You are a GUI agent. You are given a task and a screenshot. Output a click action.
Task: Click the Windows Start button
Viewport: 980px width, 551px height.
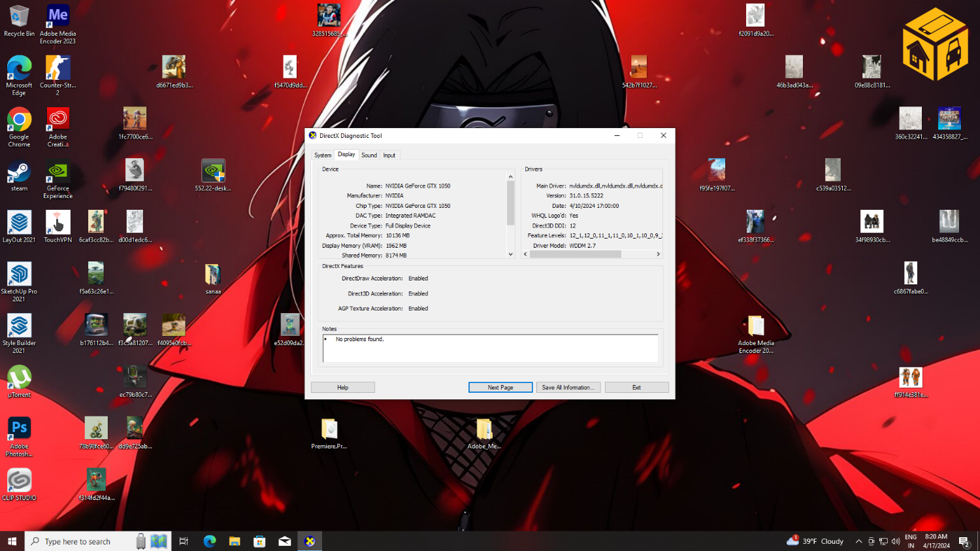click(x=12, y=541)
